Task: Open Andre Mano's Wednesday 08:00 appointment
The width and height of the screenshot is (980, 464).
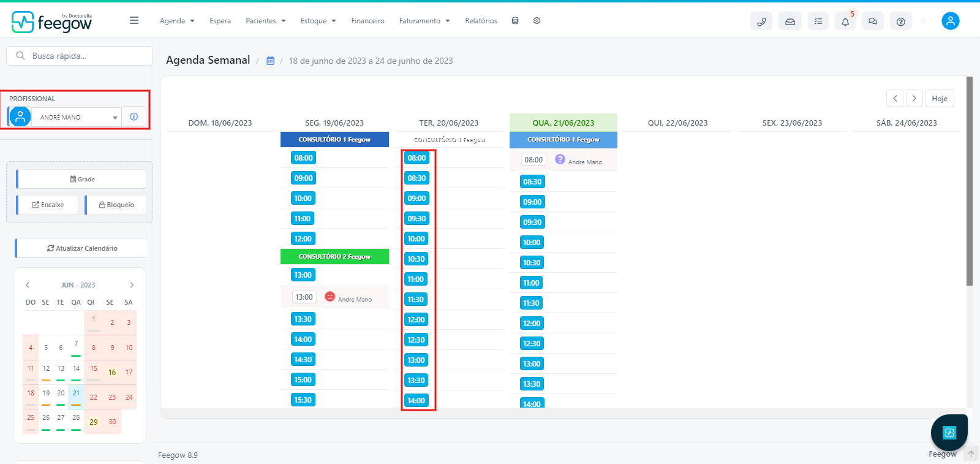Action: tap(563, 160)
